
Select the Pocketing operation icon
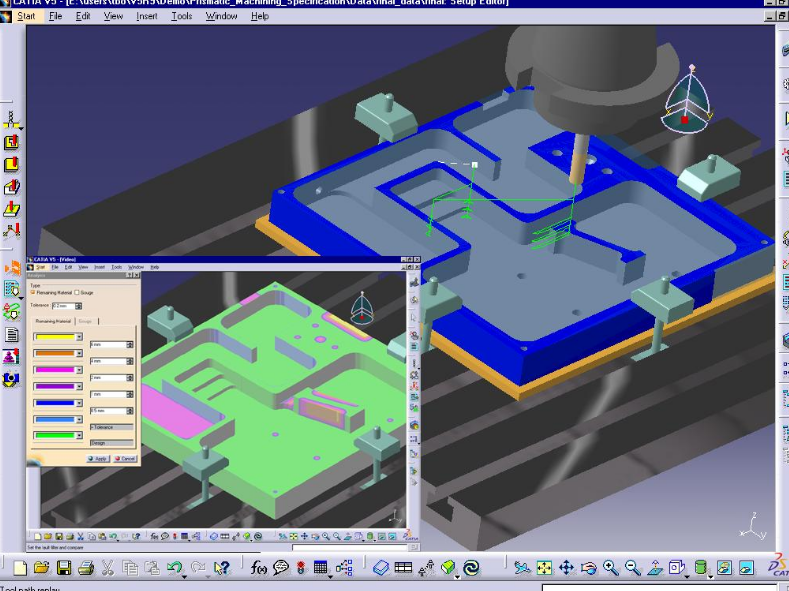[x=11, y=142]
